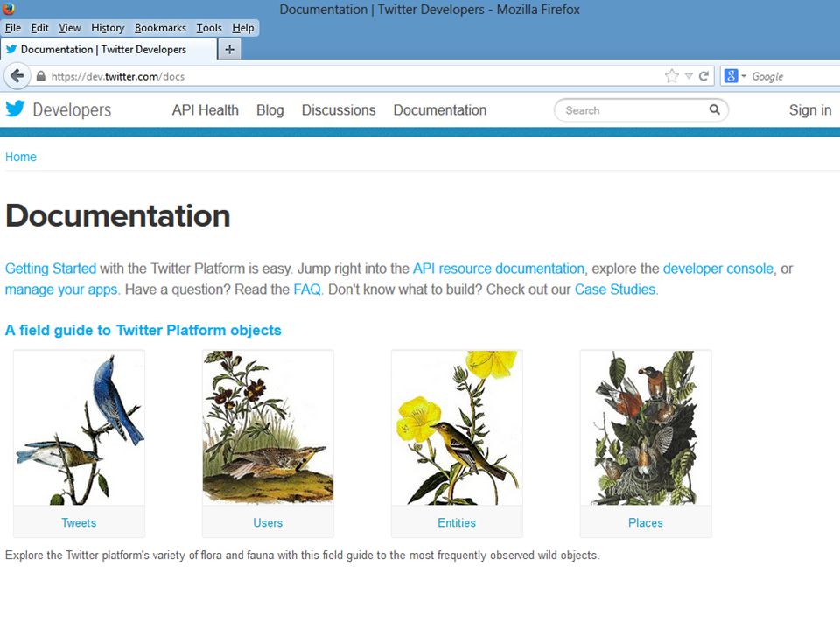This screenshot has width=840, height=630.
Task: Open the Tweets caption link
Action: tap(79, 523)
